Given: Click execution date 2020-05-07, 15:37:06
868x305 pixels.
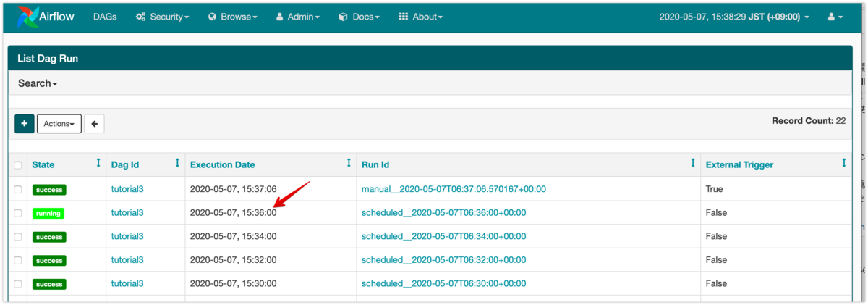Looking at the screenshot, I should point(233,189).
